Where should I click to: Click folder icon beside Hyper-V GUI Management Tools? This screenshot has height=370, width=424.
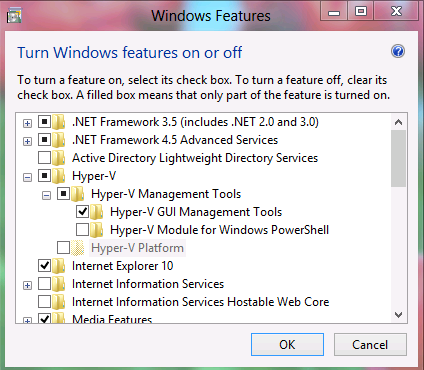pyautogui.click(x=97, y=212)
